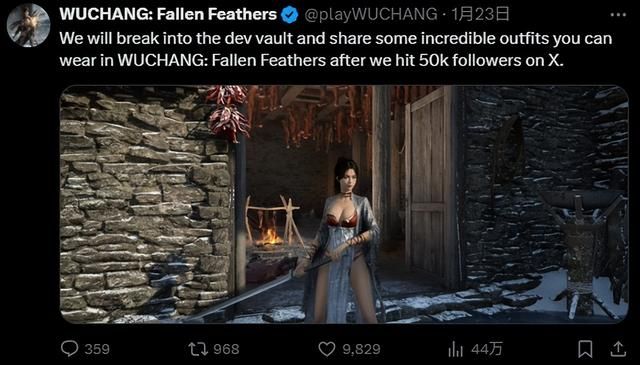Click the character figure in the image
Image resolution: width=640 pixels, height=365 pixels.
[x=343, y=241]
